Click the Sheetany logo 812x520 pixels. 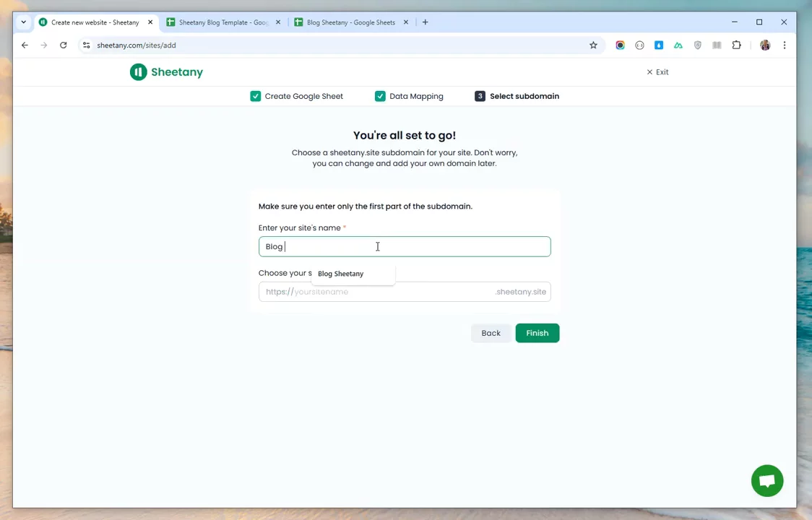tap(166, 72)
